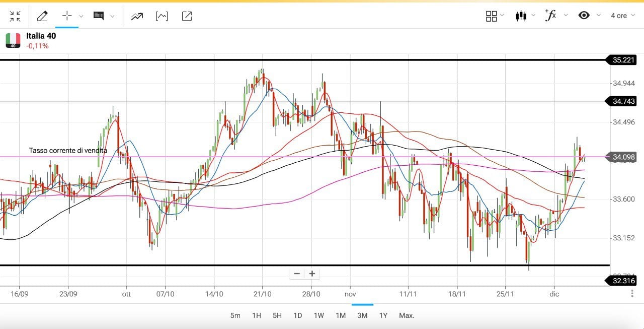644x329 pixels.
Task: Select the 1D time range tab
Action: pyautogui.click(x=297, y=315)
